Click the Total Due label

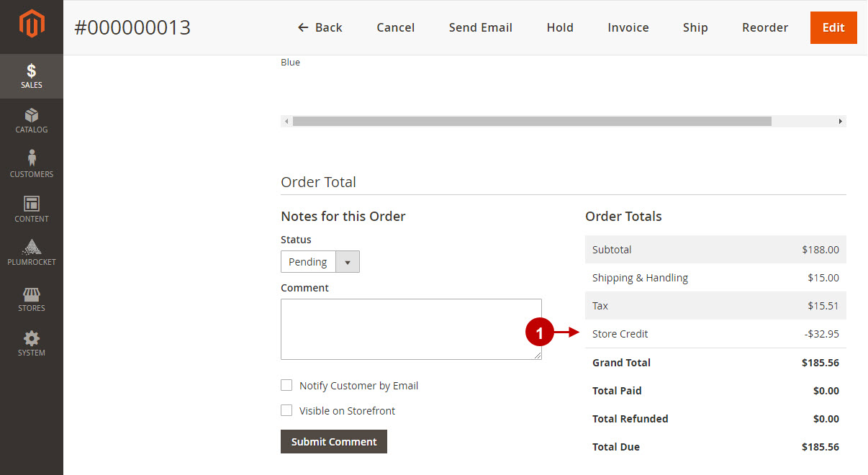(x=616, y=447)
